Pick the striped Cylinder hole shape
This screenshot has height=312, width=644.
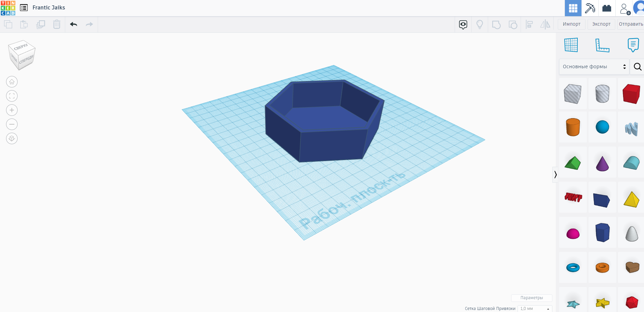point(602,94)
